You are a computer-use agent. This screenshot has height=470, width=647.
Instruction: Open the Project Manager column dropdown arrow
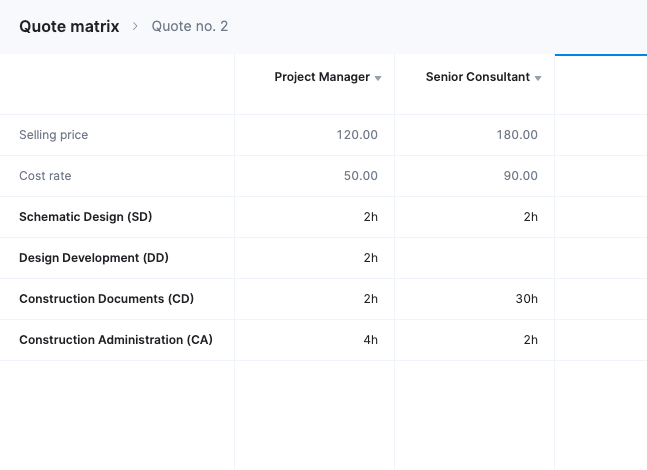(378, 78)
